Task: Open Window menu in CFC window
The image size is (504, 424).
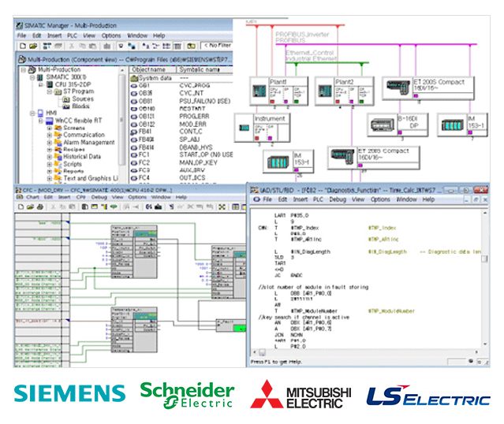Action: pyautogui.click(x=161, y=197)
